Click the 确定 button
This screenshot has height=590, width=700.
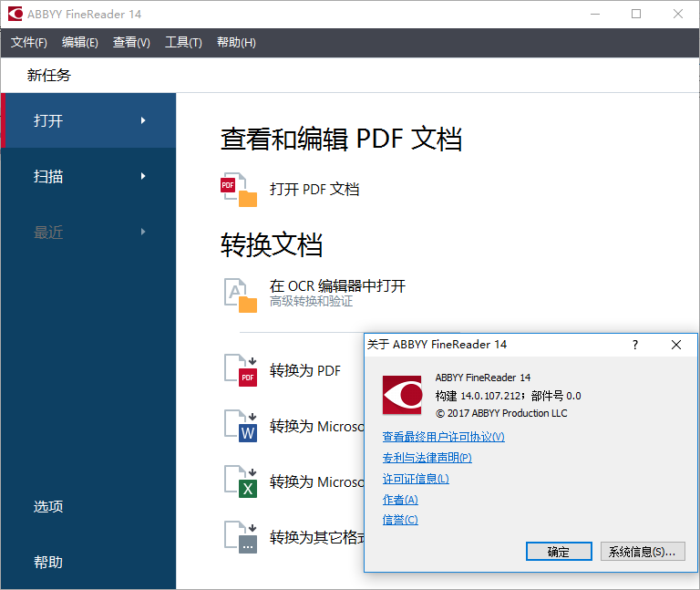click(x=559, y=552)
